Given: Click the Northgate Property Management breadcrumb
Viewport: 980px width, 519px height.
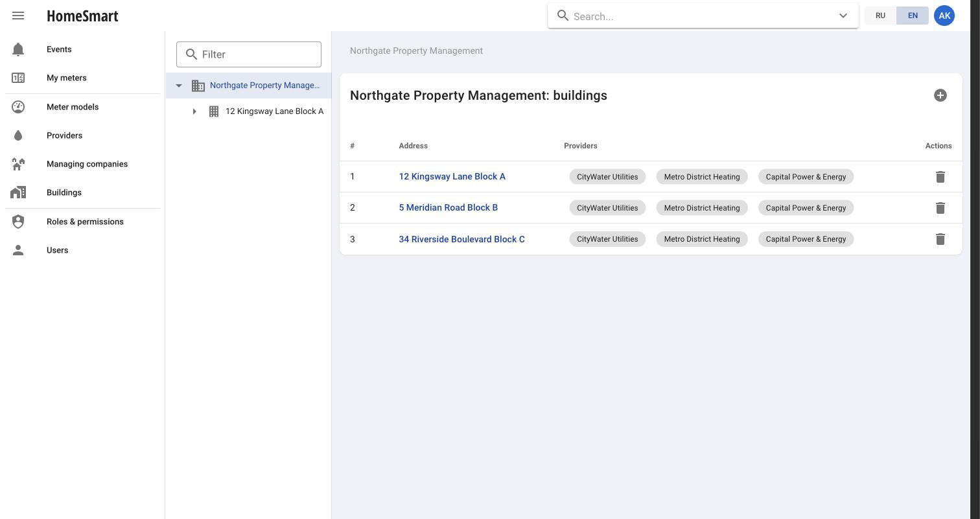Looking at the screenshot, I should (416, 51).
